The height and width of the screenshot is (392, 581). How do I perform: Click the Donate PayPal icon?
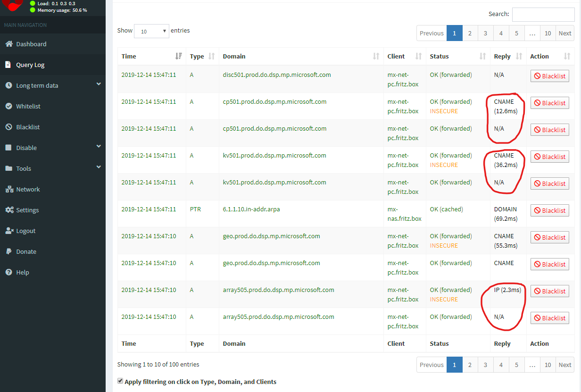click(8, 251)
